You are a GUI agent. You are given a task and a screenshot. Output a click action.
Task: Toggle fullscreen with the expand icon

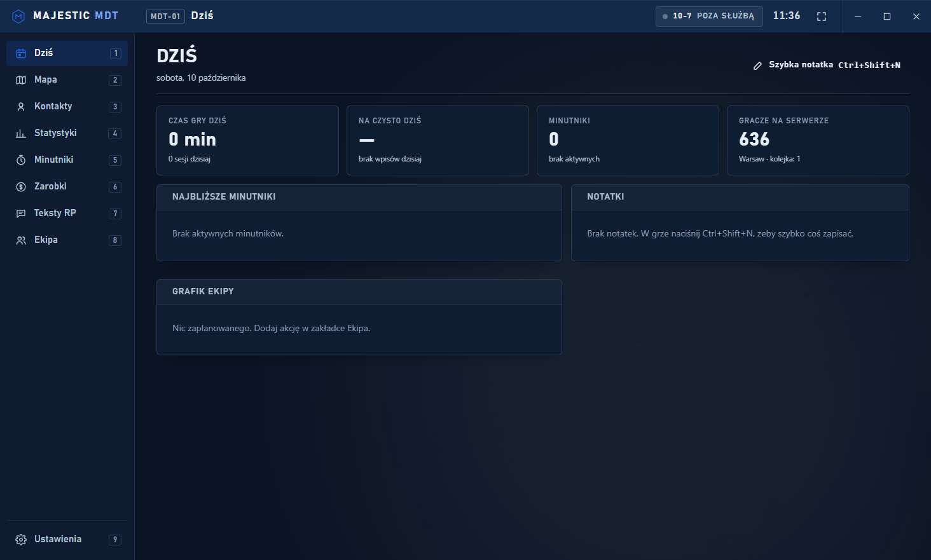822,17
